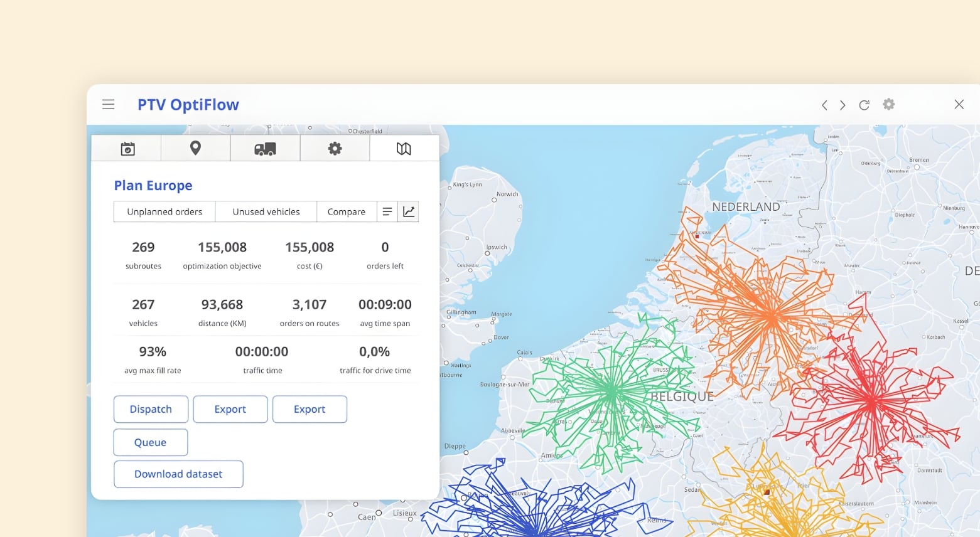Reload using the refresh icon
The width and height of the screenshot is (980, 537).
[864, 105]
